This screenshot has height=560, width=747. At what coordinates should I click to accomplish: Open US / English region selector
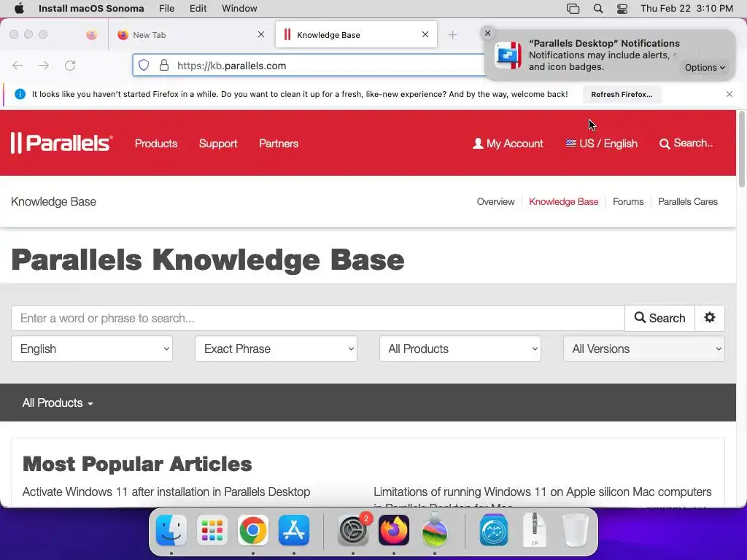[601, 144]
